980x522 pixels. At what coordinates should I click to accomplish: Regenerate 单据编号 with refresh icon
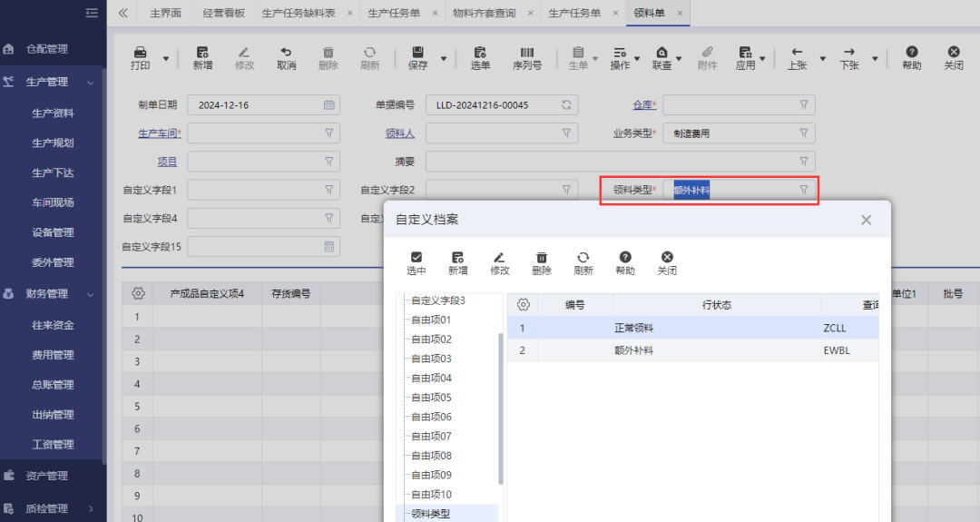566,104
